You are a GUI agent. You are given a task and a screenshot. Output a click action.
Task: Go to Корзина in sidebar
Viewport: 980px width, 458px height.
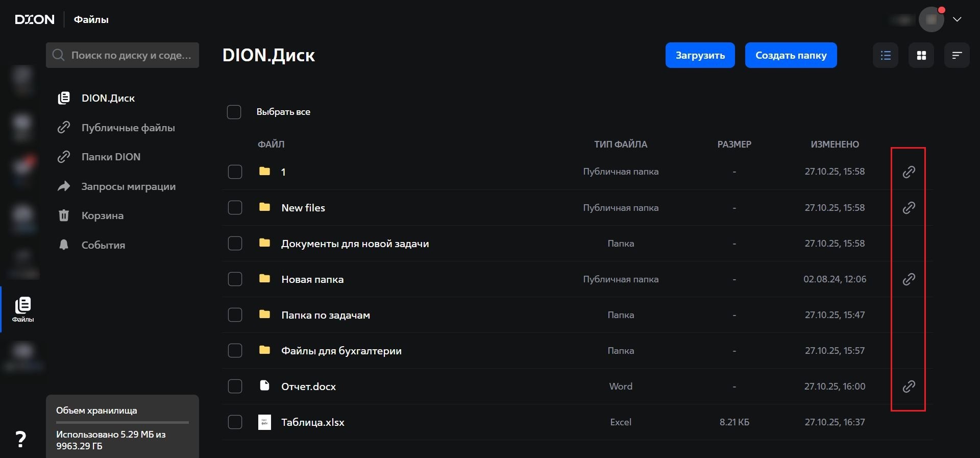(102, 215)
